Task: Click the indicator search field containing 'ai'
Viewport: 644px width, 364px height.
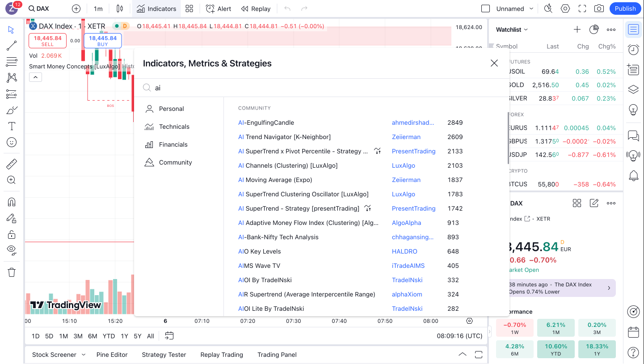Action: (322, 88)
